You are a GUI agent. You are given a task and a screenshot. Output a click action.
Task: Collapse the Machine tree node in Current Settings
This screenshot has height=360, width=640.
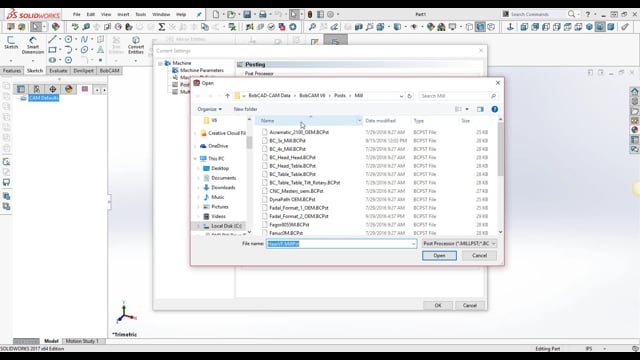click(160, 63)
